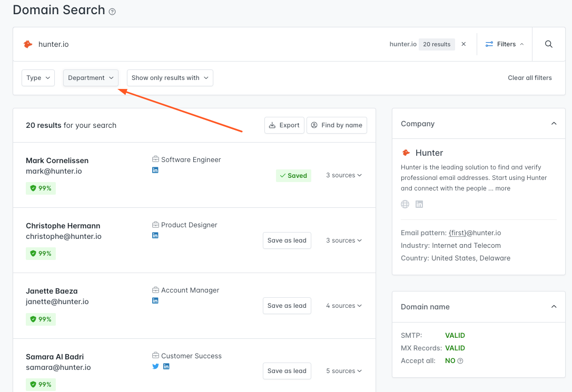The width and height of the screenshot is (572, 392).
Task: Click the 20 results tag in search bar
Action: 437,44
